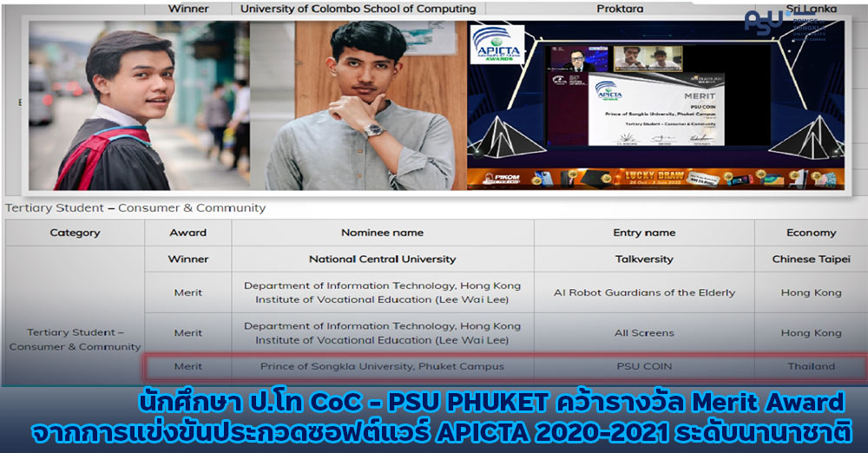This screenshot has height=453, width=868.
Task: Click the "Economy" column header
Action: pos(811,233)
